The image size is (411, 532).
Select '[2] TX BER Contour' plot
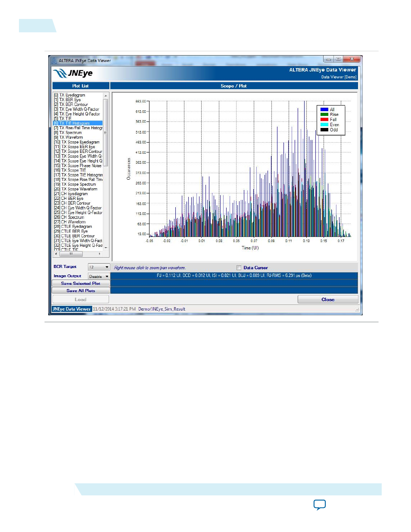coord(71,105)
